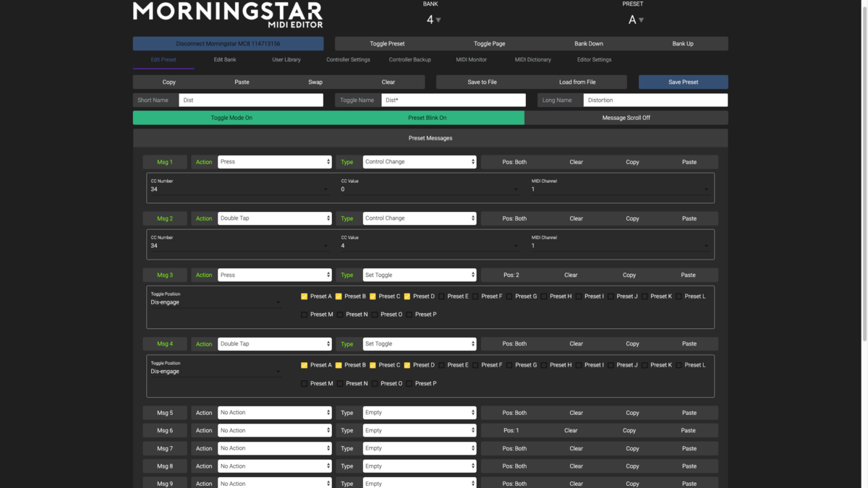This screenshot has width=868, height=488.
Task: Click Save to File
Action: coord(482,82)
